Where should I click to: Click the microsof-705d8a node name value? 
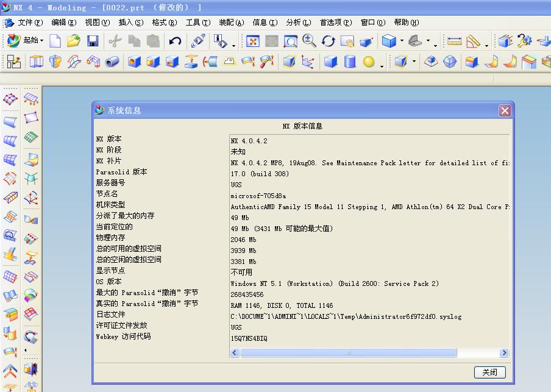258,196
